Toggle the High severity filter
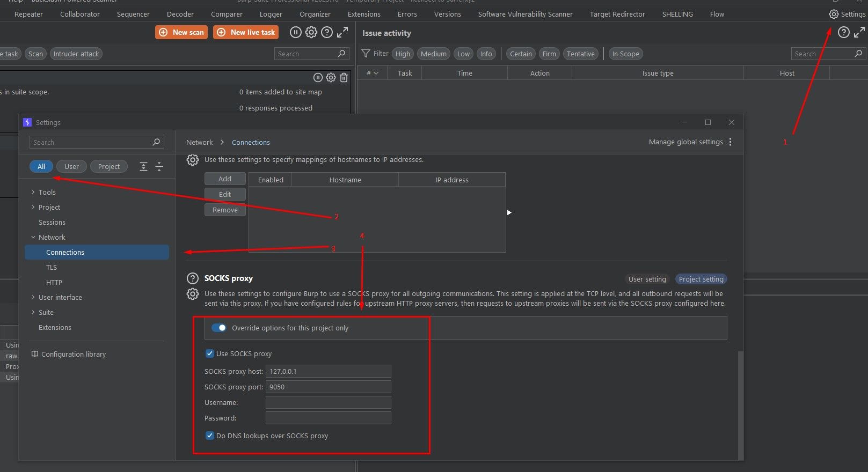Screen dimensions: 868x472 [403, 54]
